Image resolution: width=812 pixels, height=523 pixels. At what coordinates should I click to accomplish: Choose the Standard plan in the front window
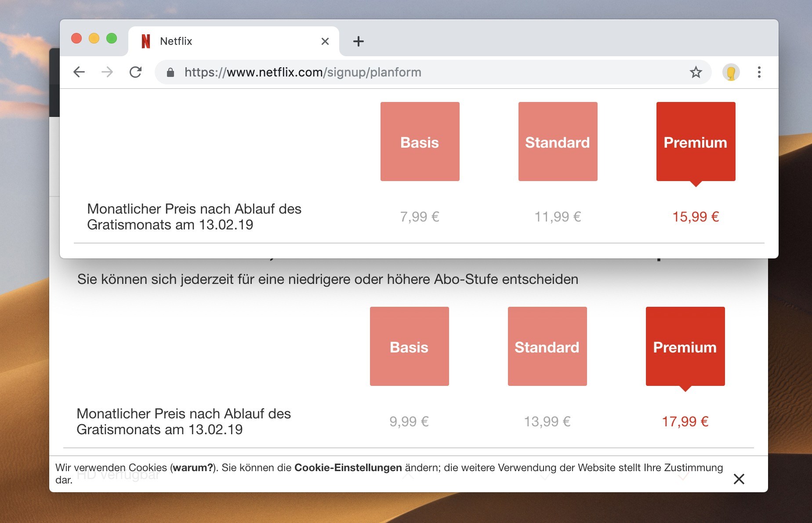point(558,142)
